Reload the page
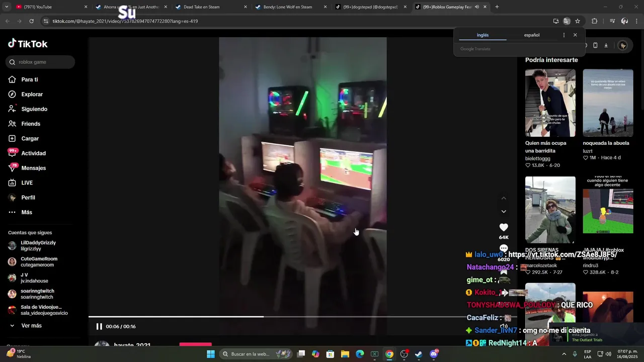 (x=31, y=21)
